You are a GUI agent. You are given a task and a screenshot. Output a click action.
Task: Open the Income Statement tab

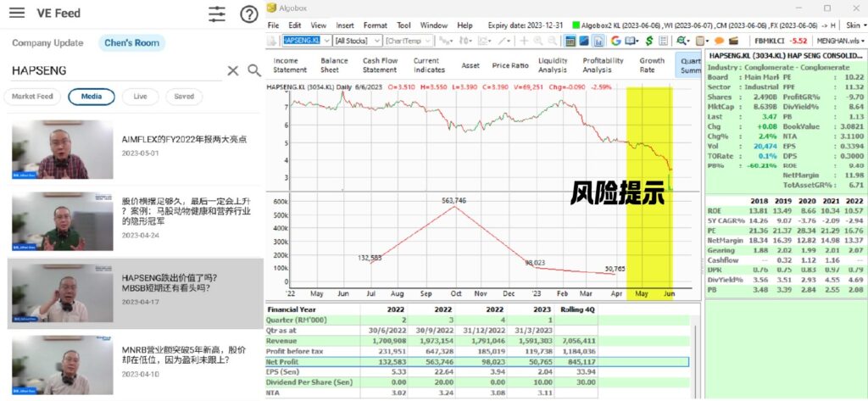pyautogui.click(x=290, y=65)
